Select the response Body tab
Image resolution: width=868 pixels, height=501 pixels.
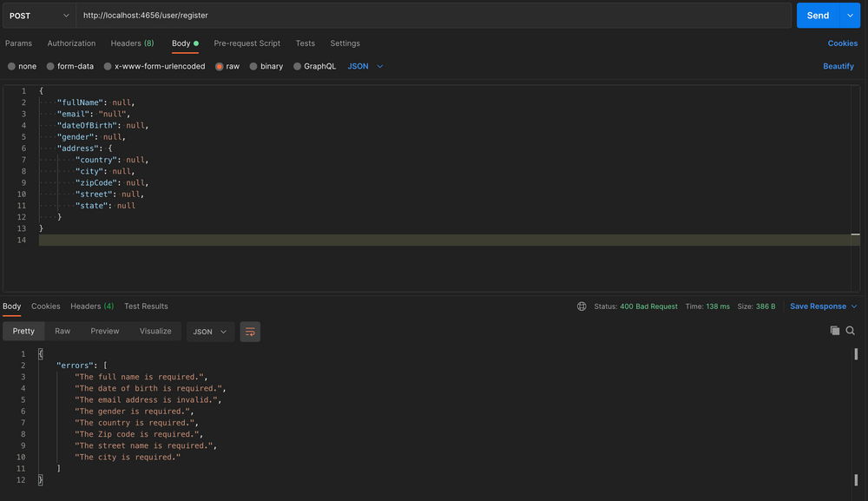click(11, 307)
